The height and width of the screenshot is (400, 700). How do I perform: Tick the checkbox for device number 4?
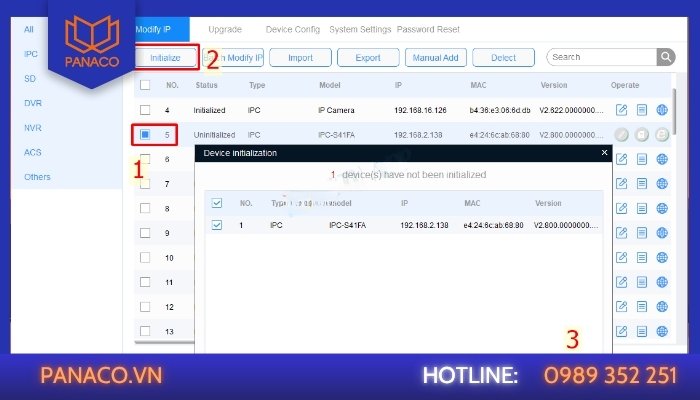pyautogui.click(x=145, y=110)
